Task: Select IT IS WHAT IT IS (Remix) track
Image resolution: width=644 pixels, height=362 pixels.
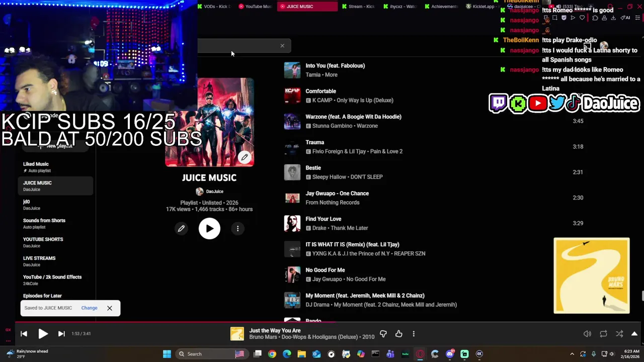Action: tap(352, 245)
